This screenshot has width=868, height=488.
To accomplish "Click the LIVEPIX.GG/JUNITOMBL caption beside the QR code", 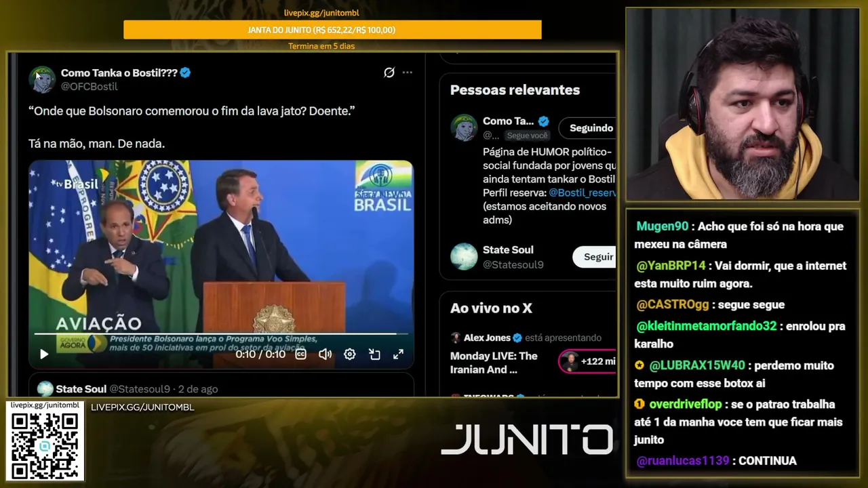I will [x=142, y=407].
